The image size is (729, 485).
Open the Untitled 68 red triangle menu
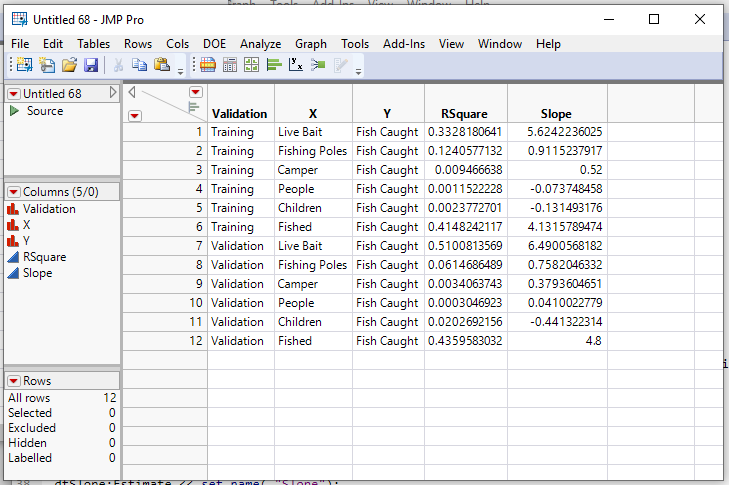(x=14, y=94)
